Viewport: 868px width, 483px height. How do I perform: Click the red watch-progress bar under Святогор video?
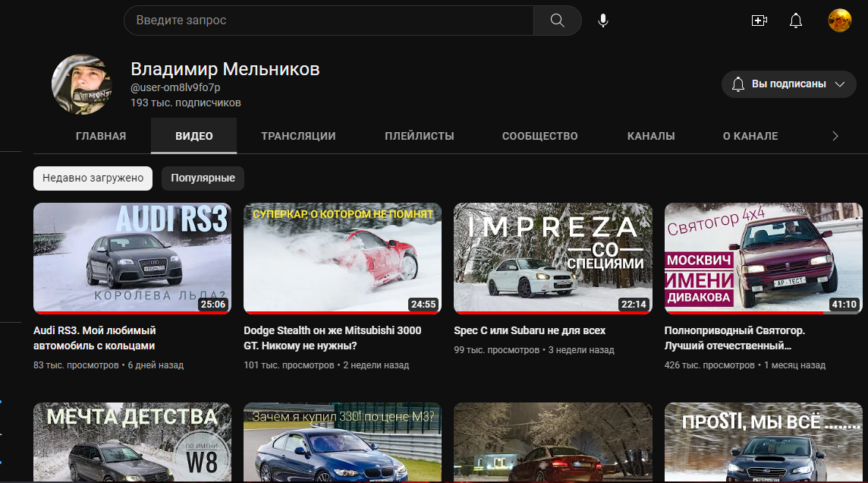[x=744, y=312]
